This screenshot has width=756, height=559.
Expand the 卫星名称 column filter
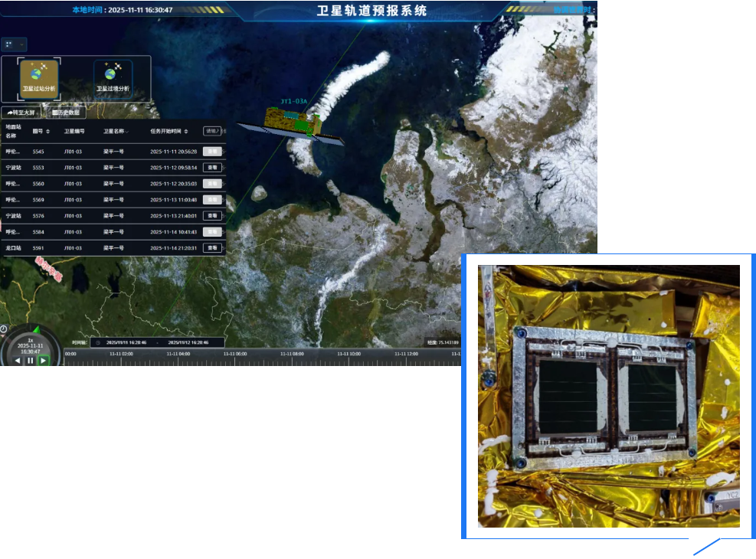(x=127, y=131)
